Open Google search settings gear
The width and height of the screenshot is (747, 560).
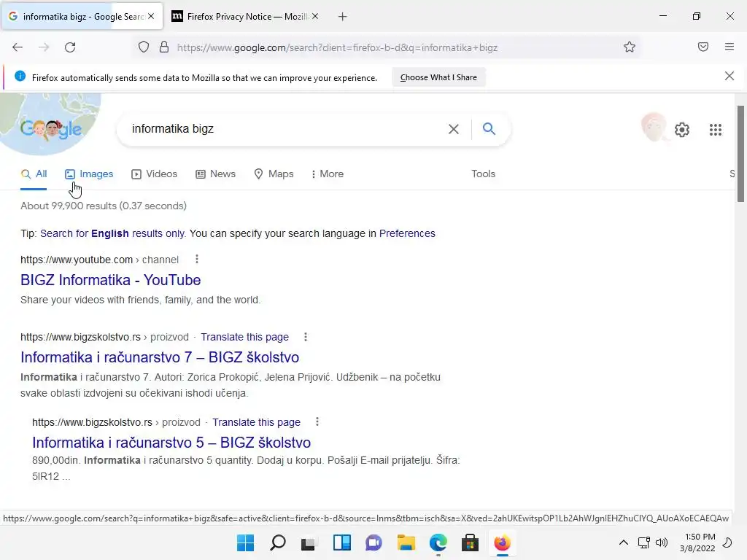tap(682, 130)
